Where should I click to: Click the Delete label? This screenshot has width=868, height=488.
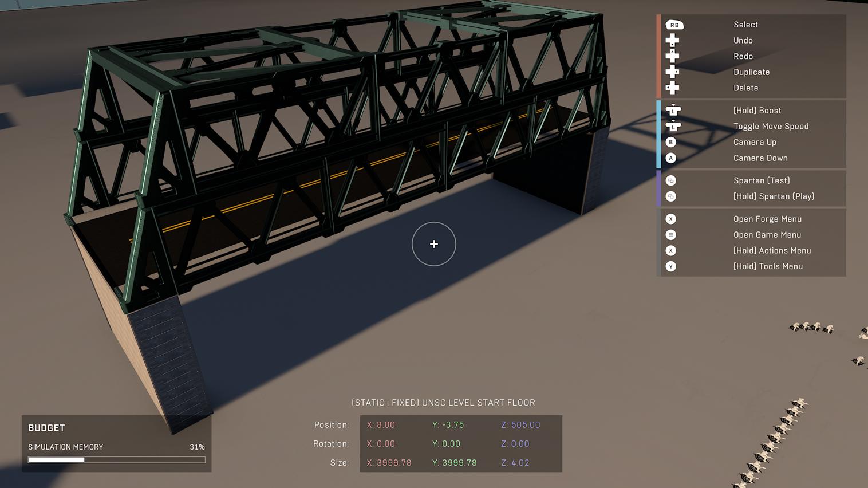click(x=745, y=88)
